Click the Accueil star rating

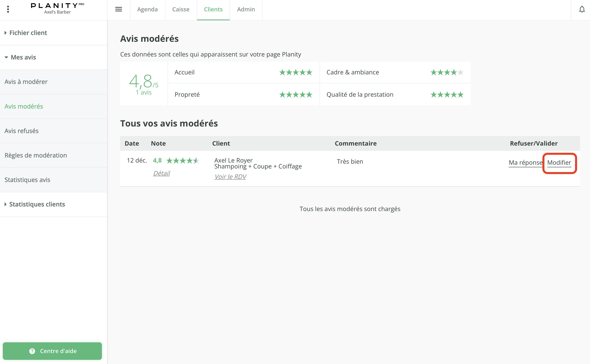point(296,72)
